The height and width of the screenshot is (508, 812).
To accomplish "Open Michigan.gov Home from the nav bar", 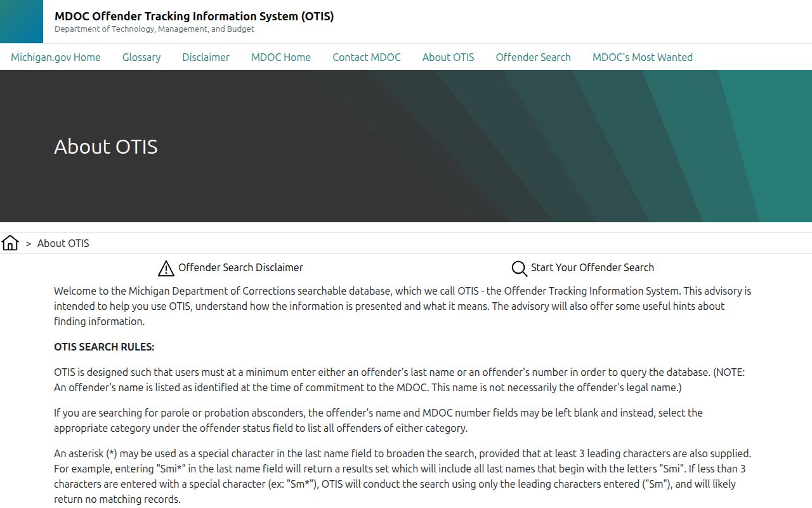I will click(x=56, y=57).
